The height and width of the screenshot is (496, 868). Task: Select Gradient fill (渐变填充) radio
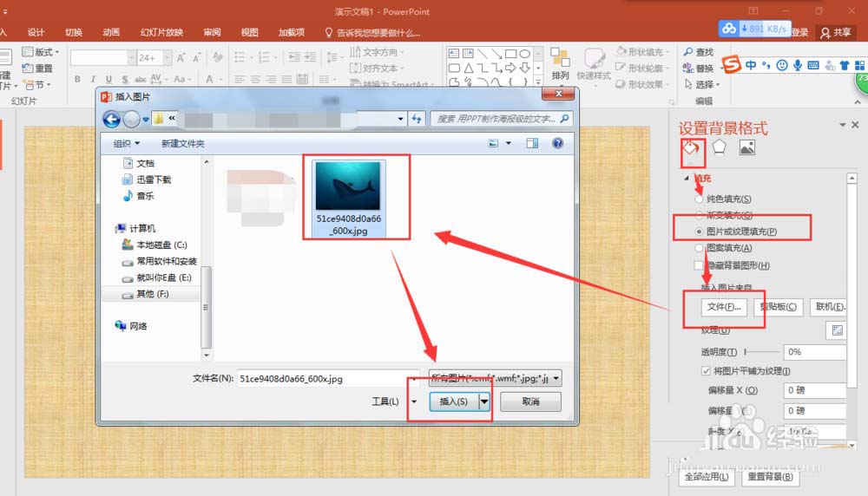pos(699,214)
